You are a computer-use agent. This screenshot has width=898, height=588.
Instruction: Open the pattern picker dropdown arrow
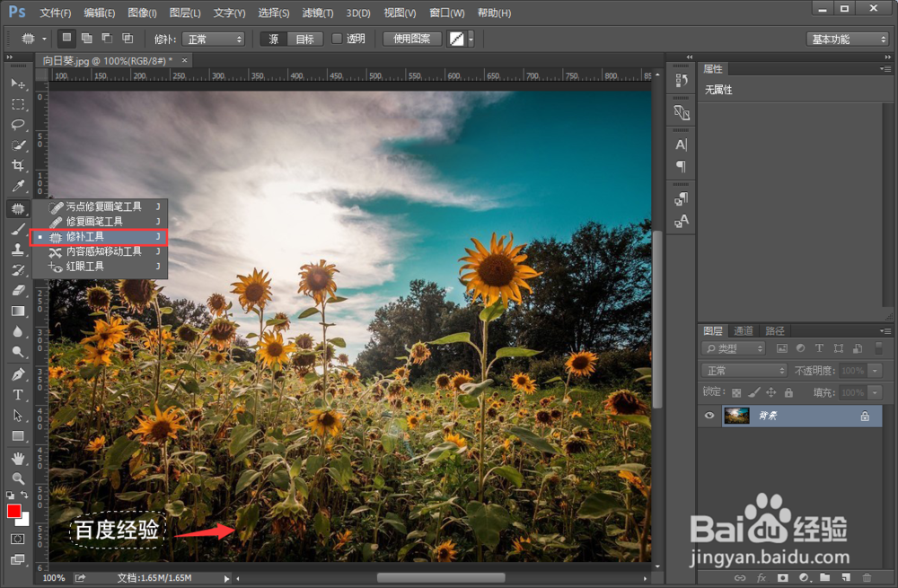(471, 39)
